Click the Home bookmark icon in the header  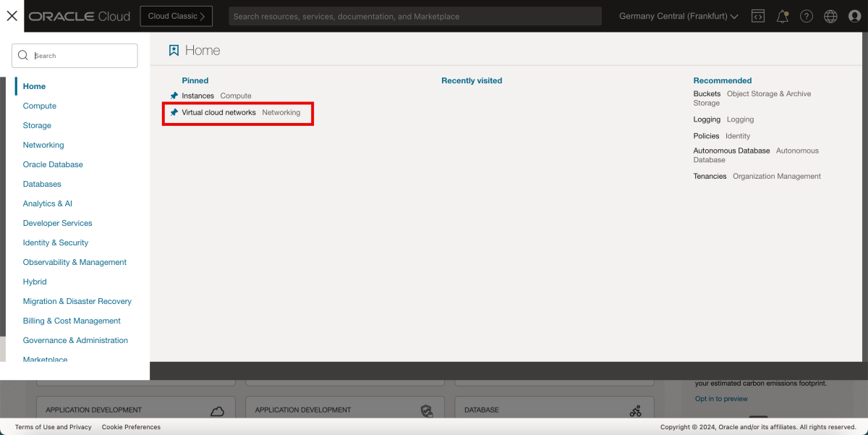(173, 49)
